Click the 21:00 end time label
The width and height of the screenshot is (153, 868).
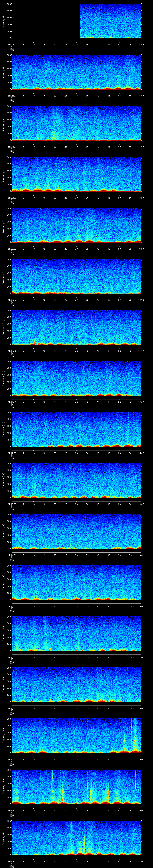[x=141, y=861]
